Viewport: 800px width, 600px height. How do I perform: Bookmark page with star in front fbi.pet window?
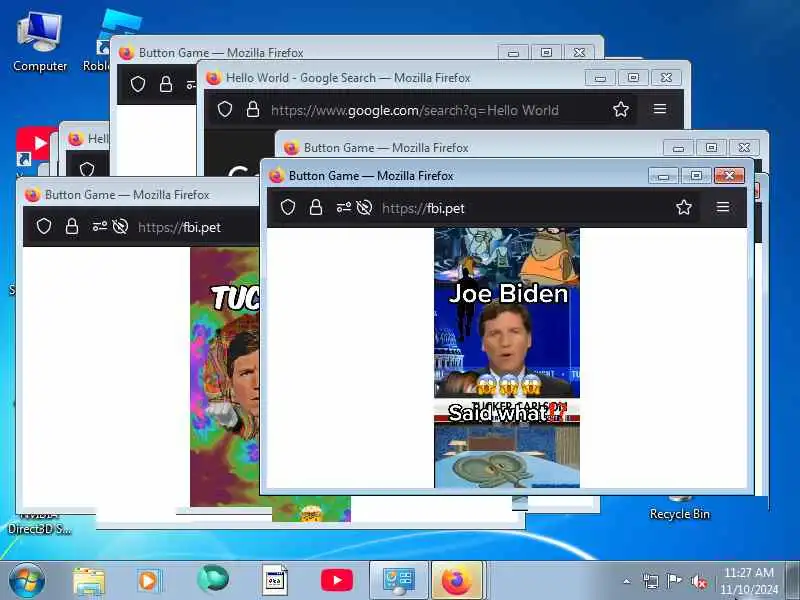point(684,207)
